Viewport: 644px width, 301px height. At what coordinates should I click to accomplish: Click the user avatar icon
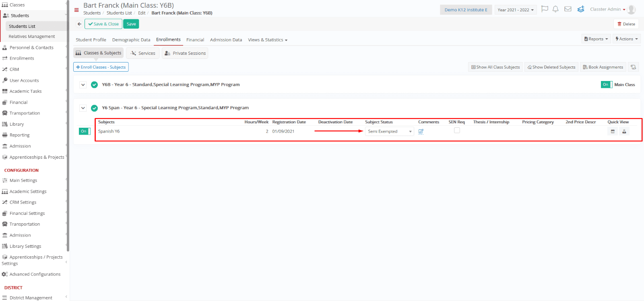(x=632, y=9)
